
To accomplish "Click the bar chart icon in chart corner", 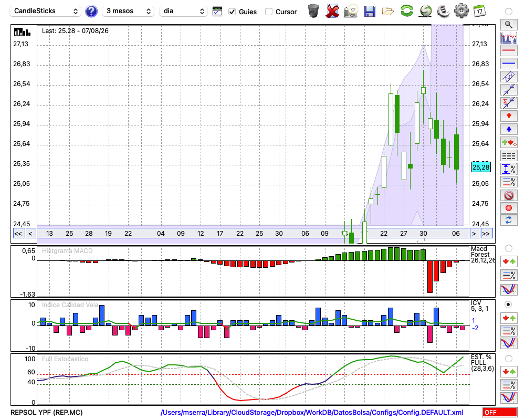I will (22, 32).
